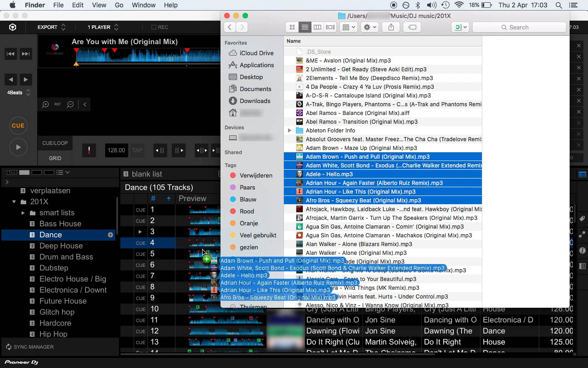
Task: Open the SYNC MANAGER
Action: click(x=30, y=347)
